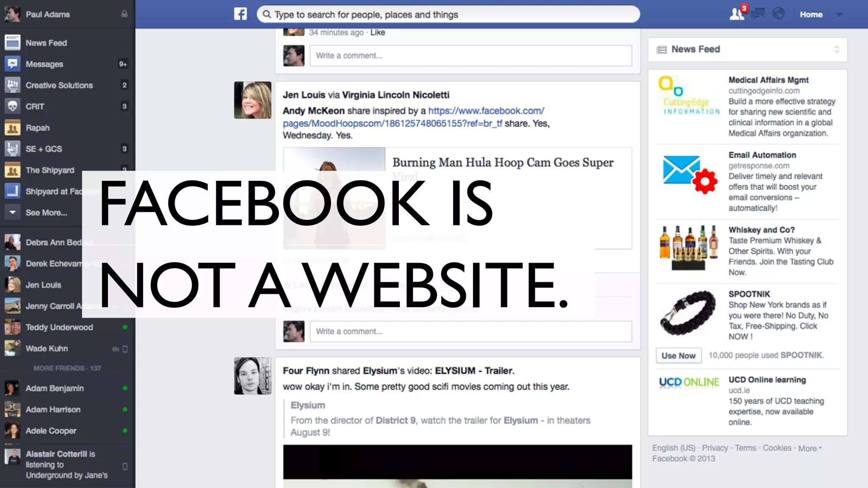Image resolution: width=868 pixels, height=488 pixels.
Task: Click the Cutting Edge Information ad logo
Action: pyautogui.click(x=689, y=96)
